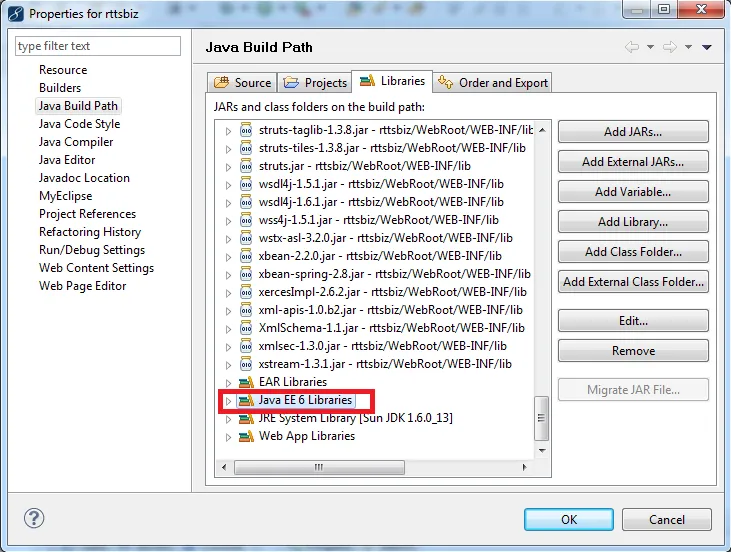
Task: Expand the wsdl4j-1.6.1.jar node
Action: pos(228,203)
